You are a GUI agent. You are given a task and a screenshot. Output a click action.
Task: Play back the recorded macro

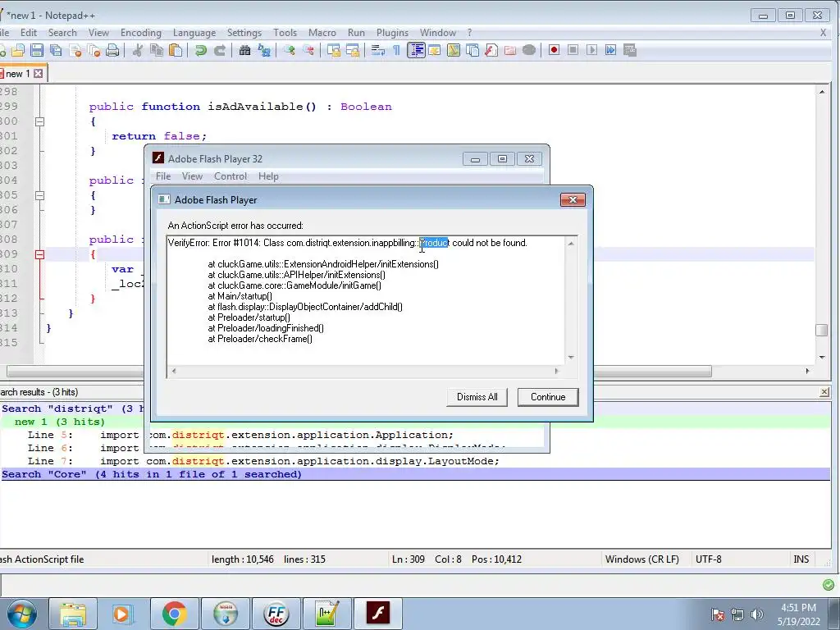click(592, 50)
